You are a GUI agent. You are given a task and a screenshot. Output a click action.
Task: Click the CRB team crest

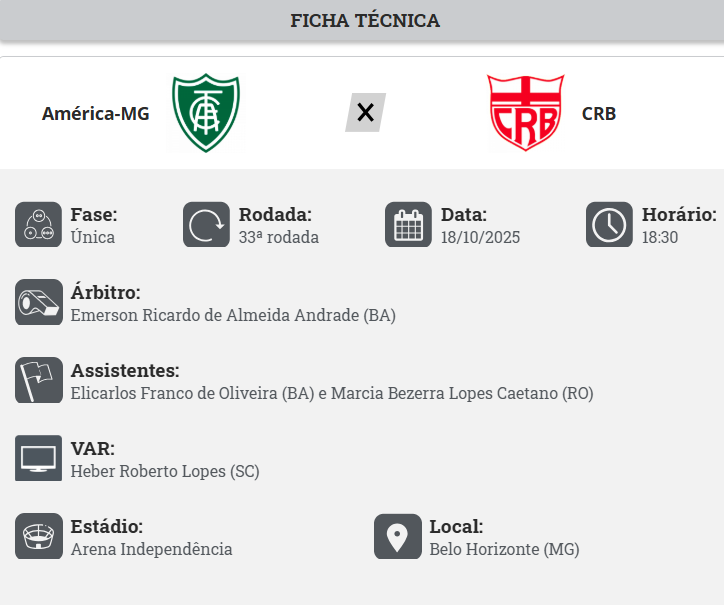(525, 113)
